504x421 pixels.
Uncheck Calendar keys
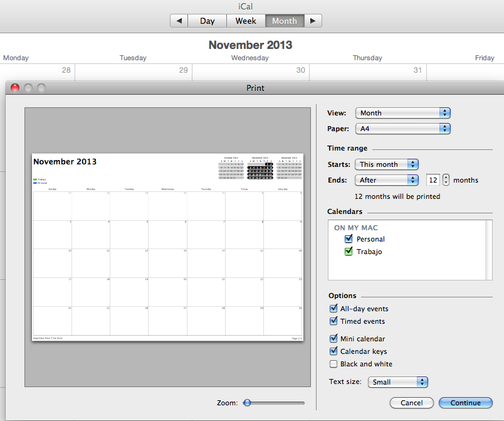pyautogui.click(x=333, y=351)
